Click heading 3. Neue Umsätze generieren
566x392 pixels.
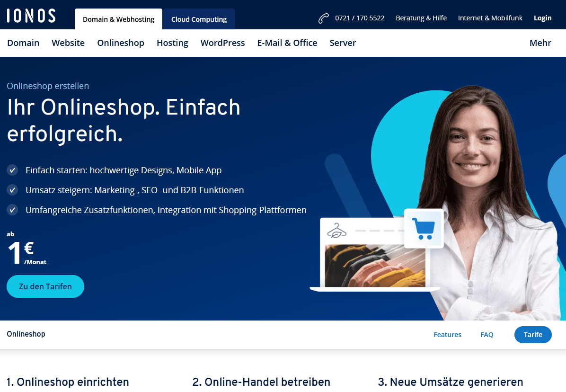pos(451,382)
